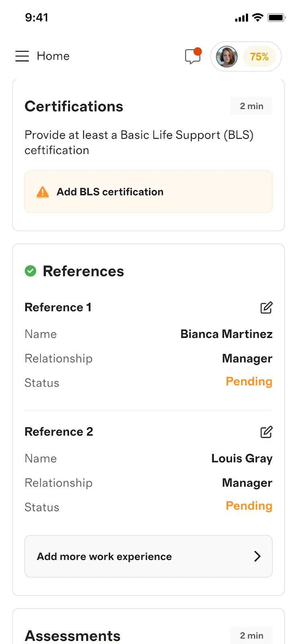This screenshot has height=644, width=297.
Task: Tap the Home title in header
Action: point(53,56)
